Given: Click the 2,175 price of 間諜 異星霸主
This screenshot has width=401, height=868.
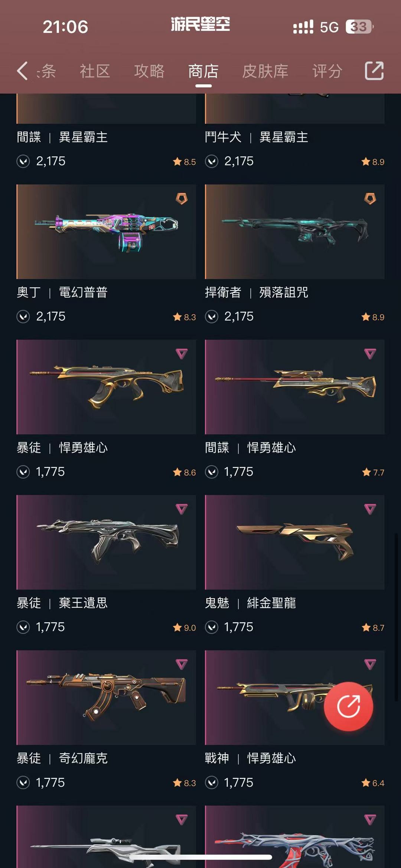Looking at the screenshot, I should tap(51, 161).
